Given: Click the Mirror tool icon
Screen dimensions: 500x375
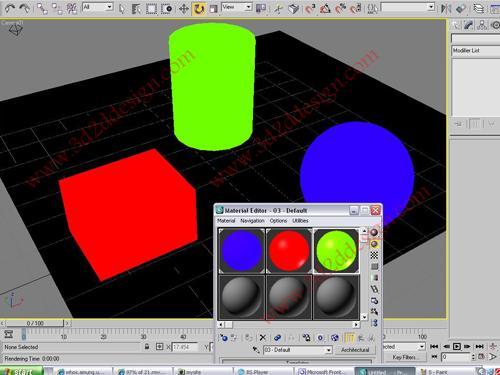Looking at the screenshot, I should click(x=446, y=8).
